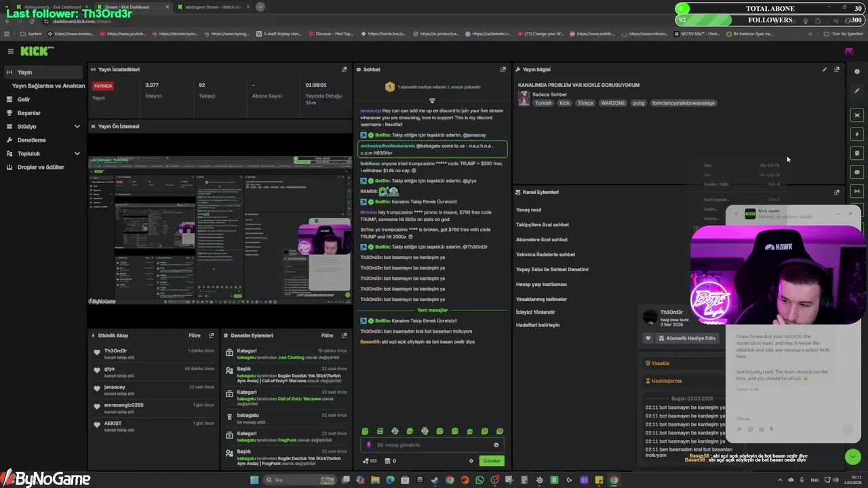Open Filtre in Denetim Eylemleri panel
Image resolution: width=868 pixels, height=488 pixels.
coord(328,335)
